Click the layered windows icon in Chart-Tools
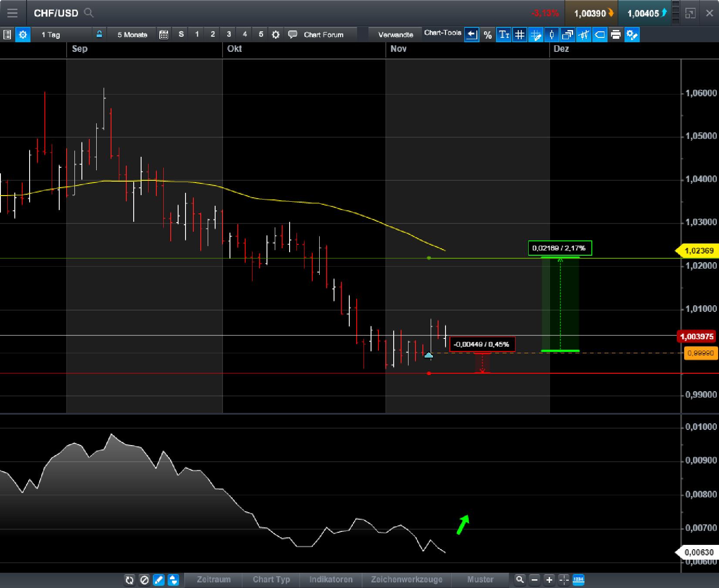This screenshot has height=588, width=719. pyautogui.click(x=567, y=35)
